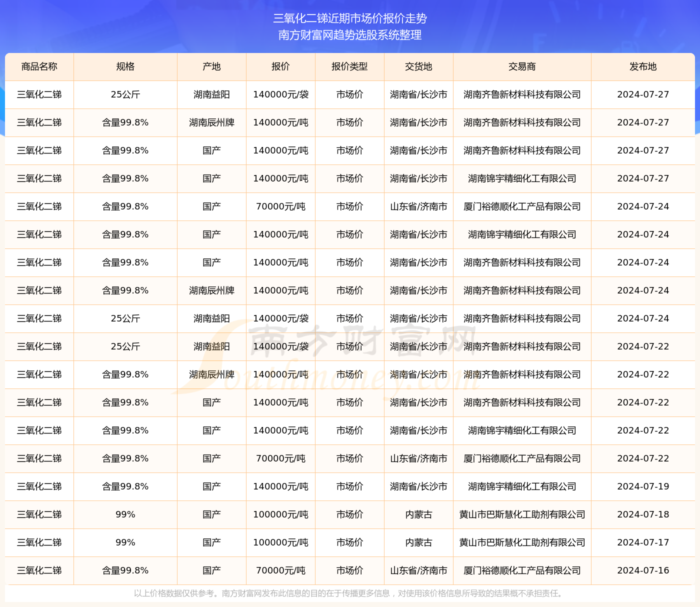700x607 pixels.
Task: Click the 发布地 column header
Action: [643, 66]
